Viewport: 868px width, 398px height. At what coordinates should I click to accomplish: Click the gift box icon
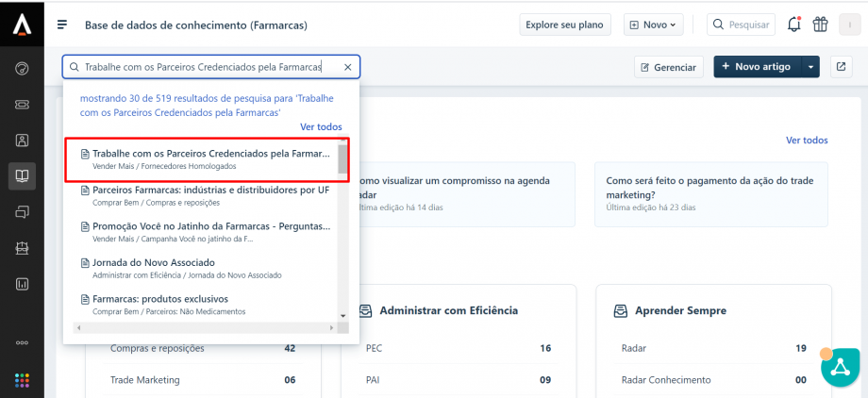[820, 25]
